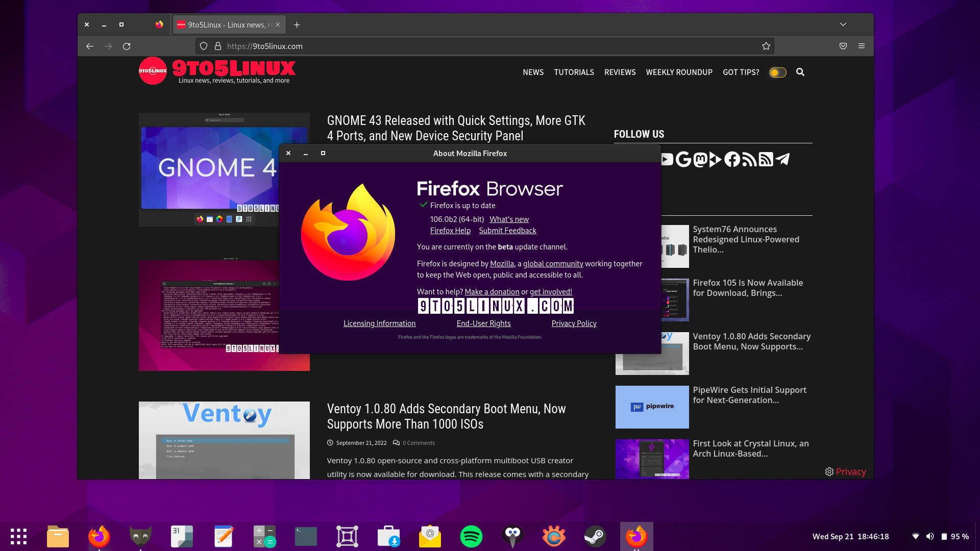Open the WEEKLY ROUNDUP menu item

[x=679, y=72]
